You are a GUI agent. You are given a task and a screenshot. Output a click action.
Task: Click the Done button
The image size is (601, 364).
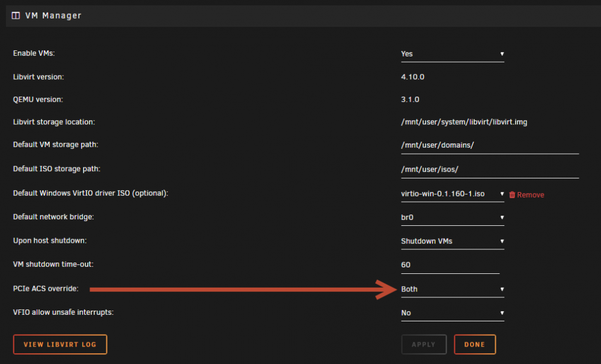(475, 344)
